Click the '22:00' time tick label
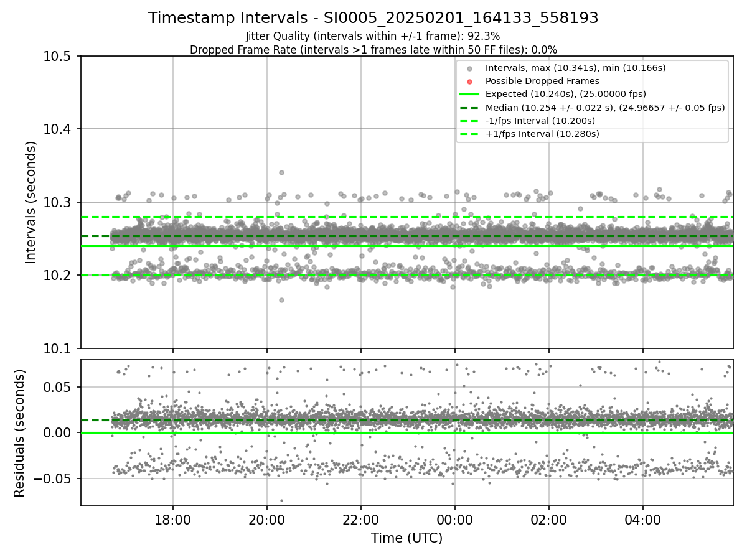The height and width of the screenshot is (560, 747). [x=361, y=519]
